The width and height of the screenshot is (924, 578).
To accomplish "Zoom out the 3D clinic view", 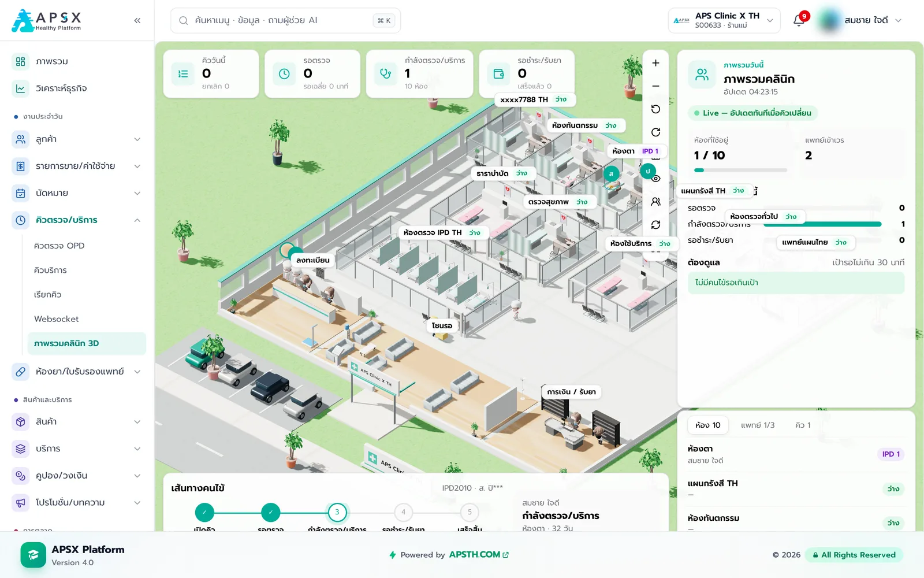I will click(x=655, y=86).
